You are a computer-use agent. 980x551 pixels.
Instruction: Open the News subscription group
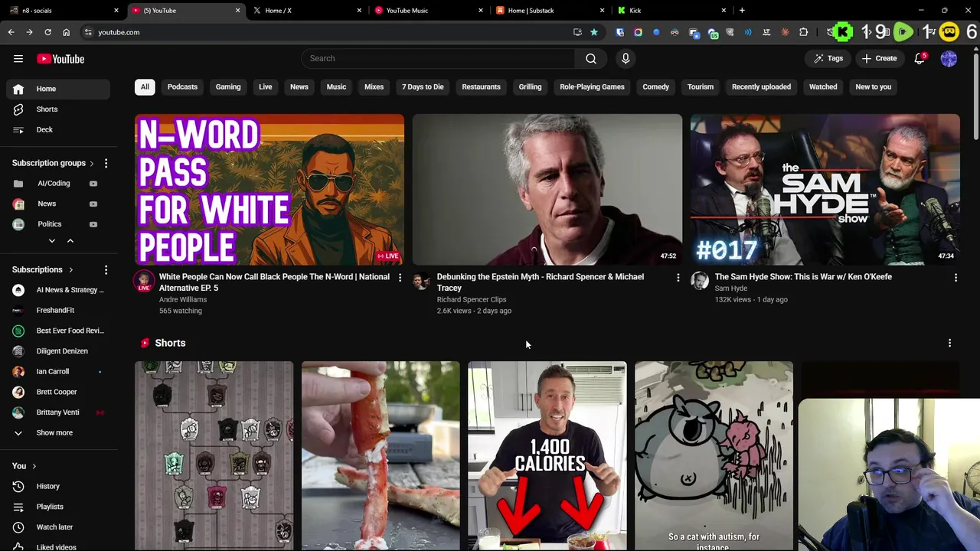(47, 204)
